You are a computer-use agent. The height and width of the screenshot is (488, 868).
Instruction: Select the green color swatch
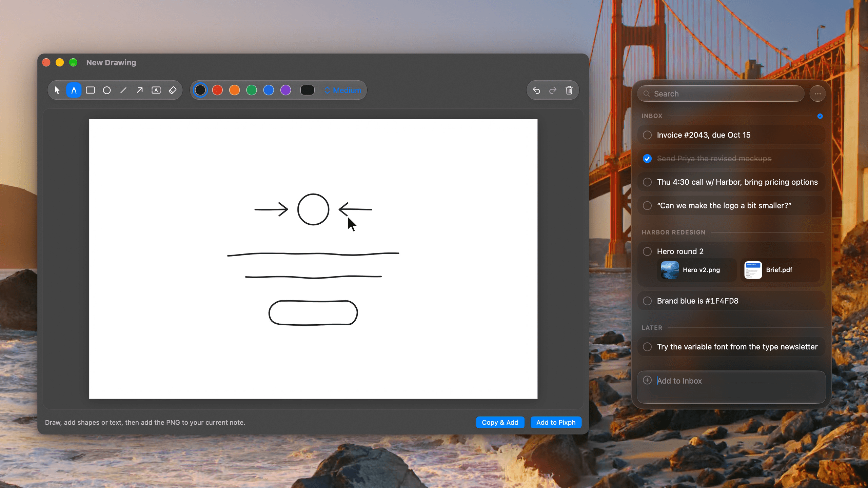[252, 90]
